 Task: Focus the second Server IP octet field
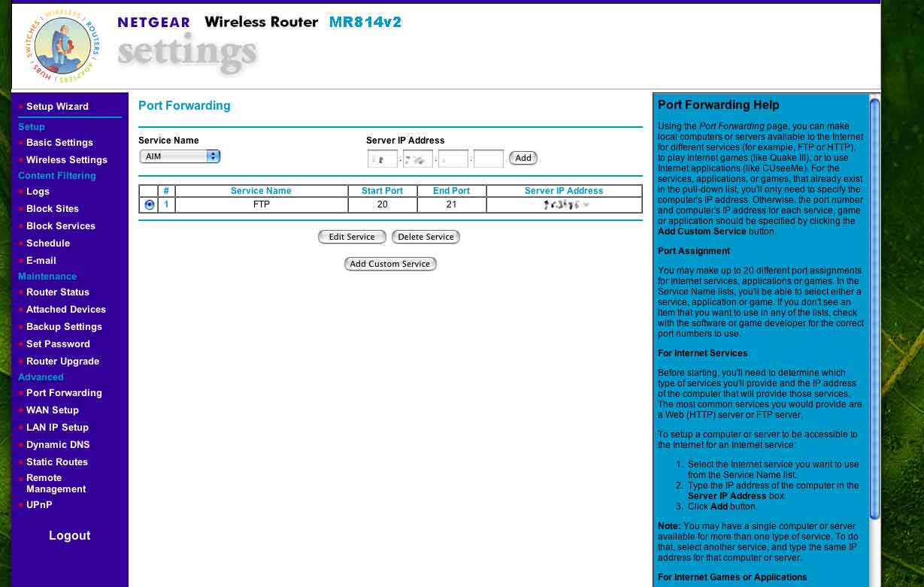coord(418,159)
